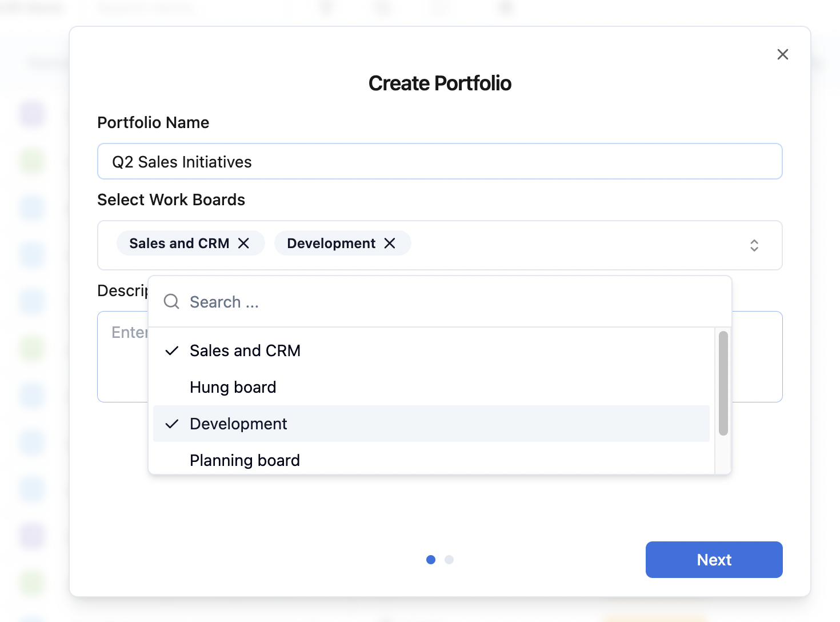Click the search magnifier icon
The width and height of the screenshot is (840, 622).
171,301
